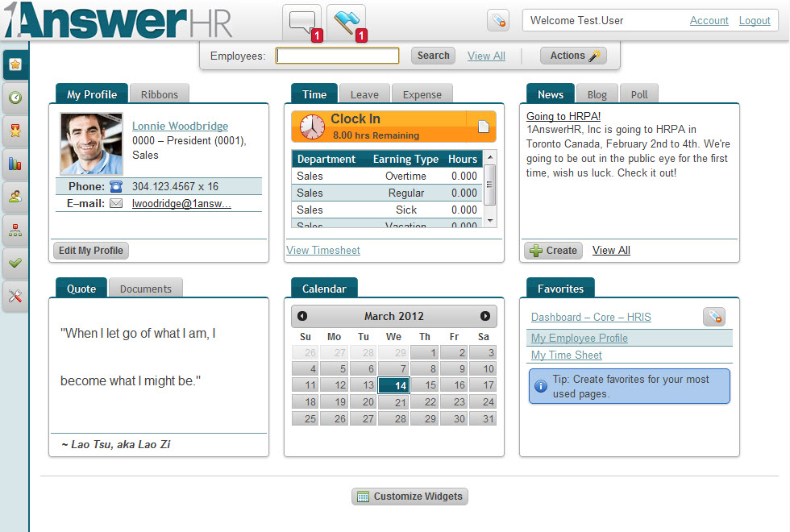Open the View Timesheet link
790x532 pixels.
323,250
